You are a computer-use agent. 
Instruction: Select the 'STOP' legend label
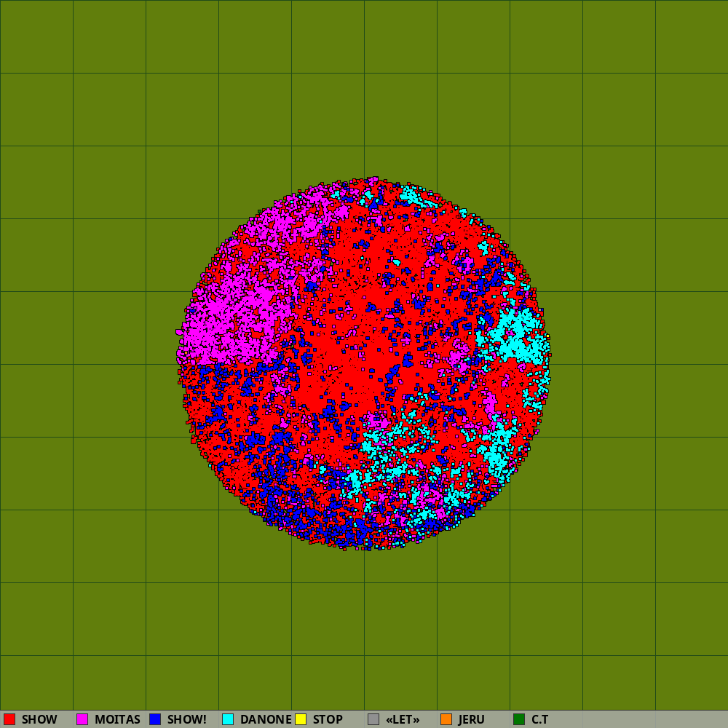(328, 720)
